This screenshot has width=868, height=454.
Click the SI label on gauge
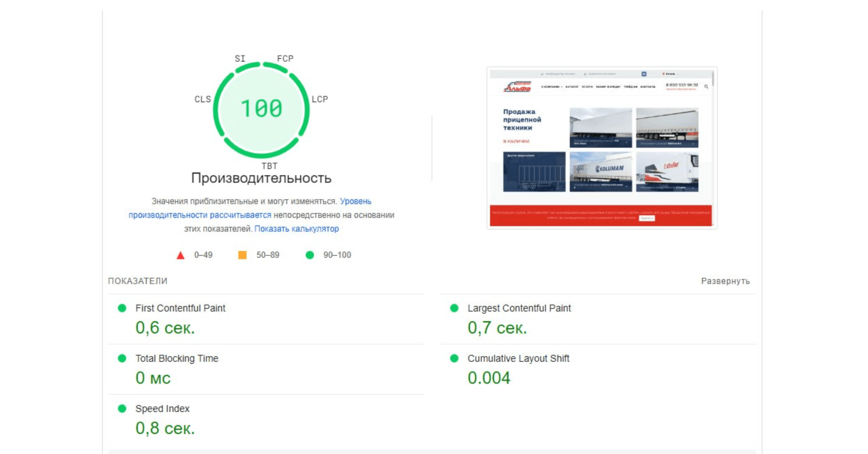[240, 59]
